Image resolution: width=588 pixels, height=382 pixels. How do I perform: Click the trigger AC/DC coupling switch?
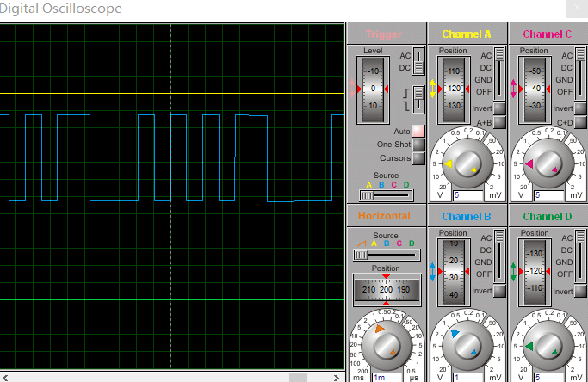tap(418, 61)
